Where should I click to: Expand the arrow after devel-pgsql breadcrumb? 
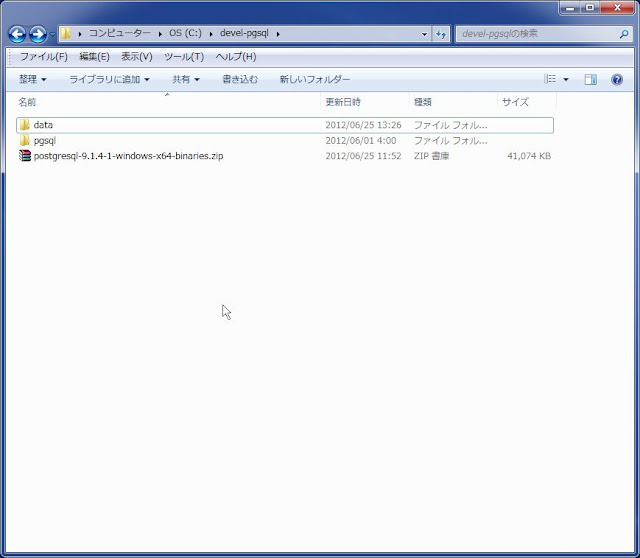pyautogui.click(x=278, y=34)
